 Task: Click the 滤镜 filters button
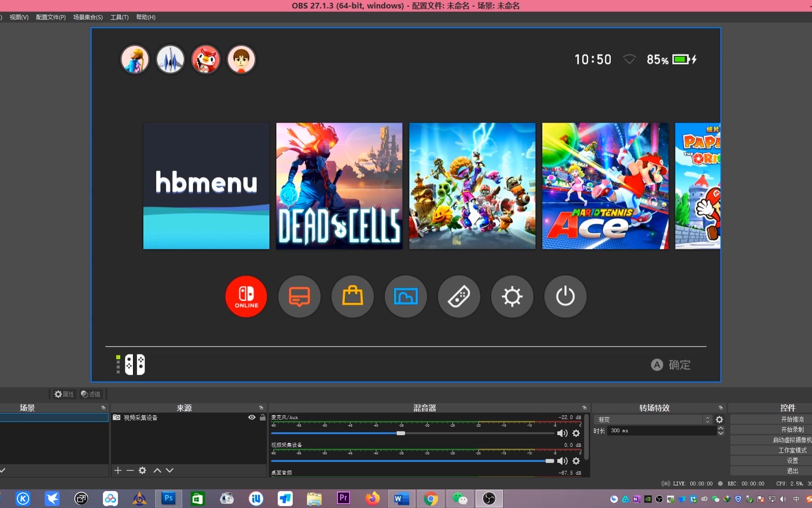point(91,394)
